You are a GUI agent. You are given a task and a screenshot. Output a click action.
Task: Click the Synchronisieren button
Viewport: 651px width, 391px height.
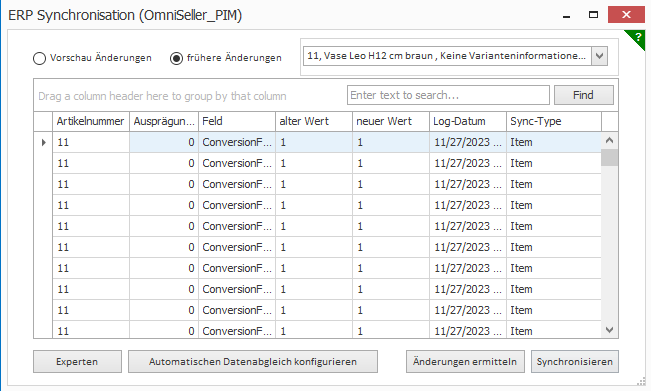575,362
